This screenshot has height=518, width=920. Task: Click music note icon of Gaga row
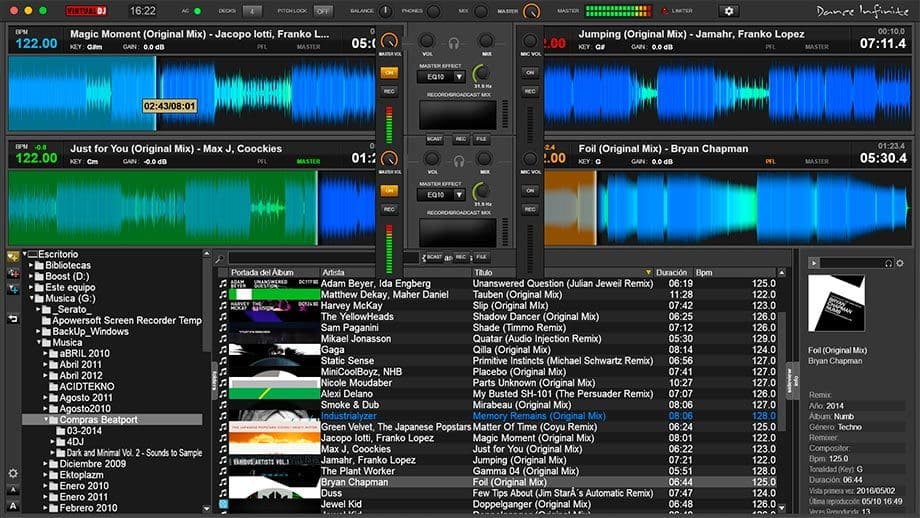click(x=223, y=350)
